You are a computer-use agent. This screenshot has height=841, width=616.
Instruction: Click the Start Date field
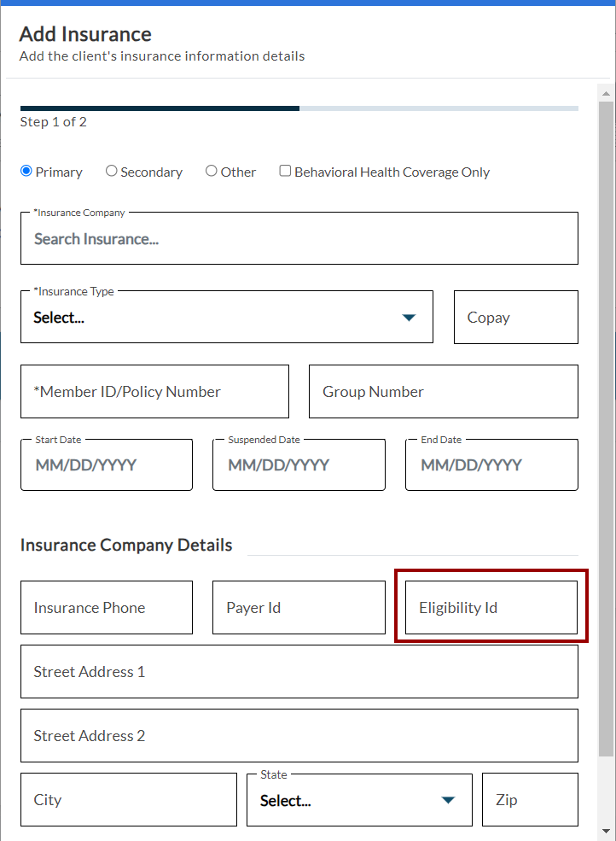tap(107, 465)
